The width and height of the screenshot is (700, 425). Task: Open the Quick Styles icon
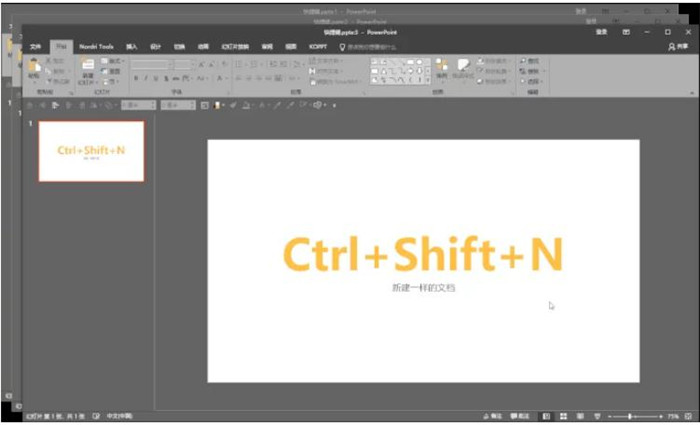coord(462,65)
